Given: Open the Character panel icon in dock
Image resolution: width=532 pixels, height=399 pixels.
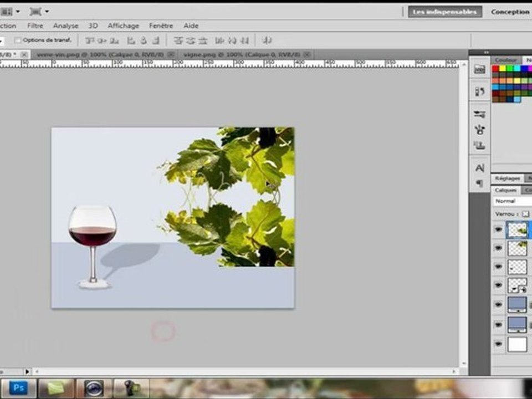Looking at the screenshot, I should click(x=479, y=168).
